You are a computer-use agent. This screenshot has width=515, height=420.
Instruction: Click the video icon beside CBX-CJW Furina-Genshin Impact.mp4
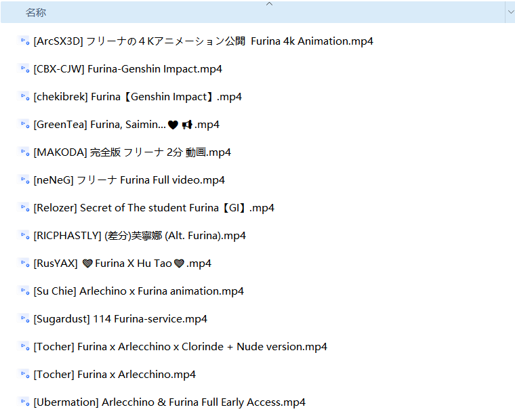[x=24, y=69]
